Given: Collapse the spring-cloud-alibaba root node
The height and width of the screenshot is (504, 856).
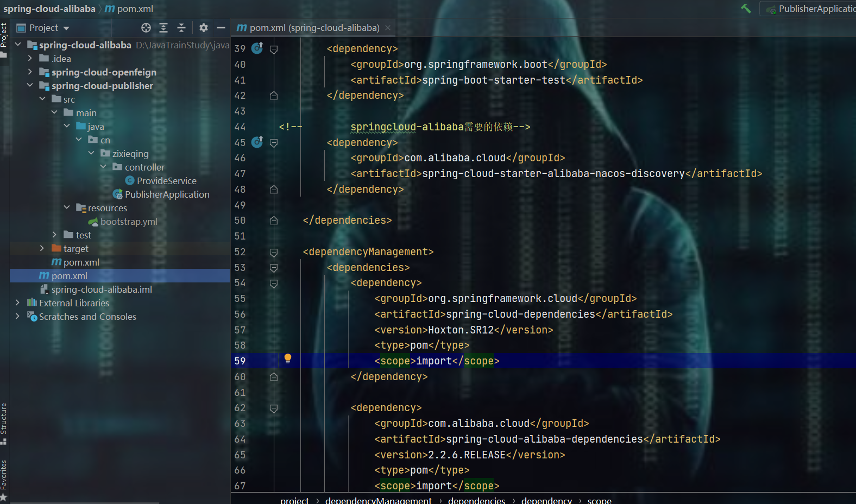Looking at the screenshot, I should [18, 45].
